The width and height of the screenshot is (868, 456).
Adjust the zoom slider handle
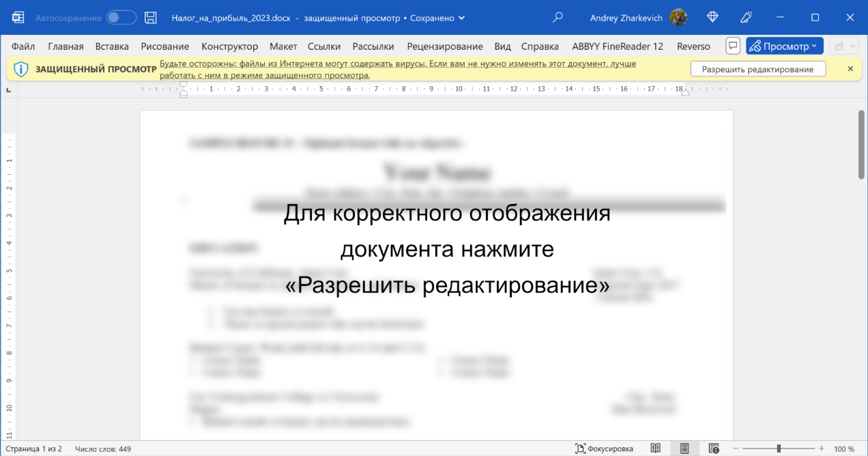pos(779,448)
